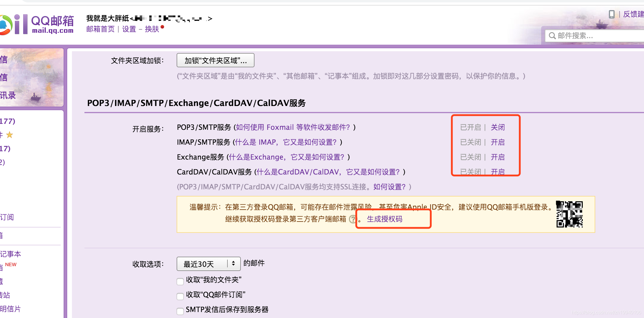Viewport: 644px width, 318px height.
Task: Click 开启 for IMAP/SMTP service
Action: [498, 142]
